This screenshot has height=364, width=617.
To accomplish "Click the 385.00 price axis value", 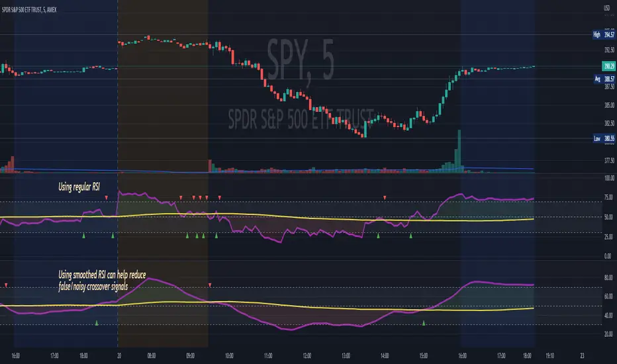I will point(609,105).
